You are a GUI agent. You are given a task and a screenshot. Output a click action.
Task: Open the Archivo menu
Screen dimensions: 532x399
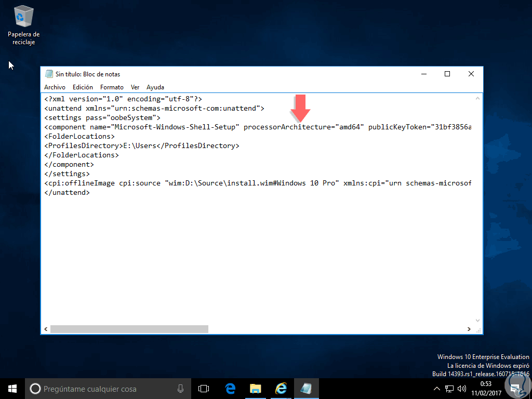point(55,87)
